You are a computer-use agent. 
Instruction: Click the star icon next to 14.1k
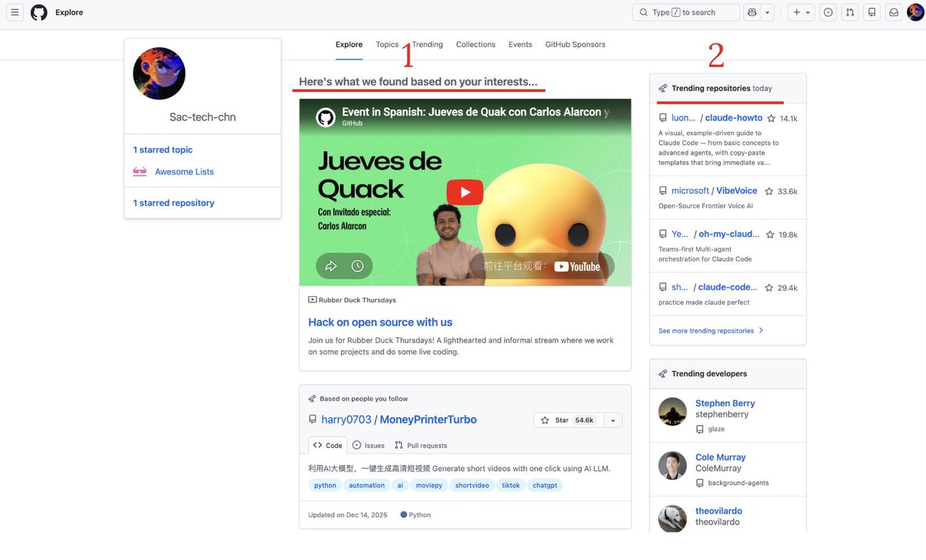tap(772, 119)
